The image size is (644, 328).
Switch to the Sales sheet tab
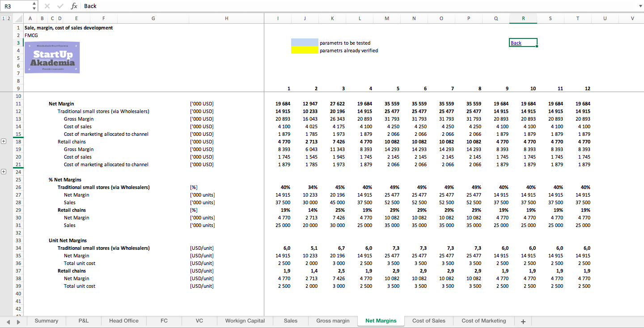[291, 321]
